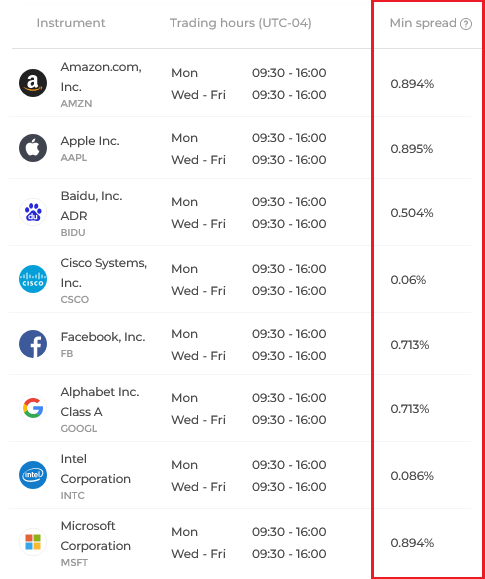Select the Facebook, Inc. row name
This screenshot has height=579, width=485.
(103, 337)
